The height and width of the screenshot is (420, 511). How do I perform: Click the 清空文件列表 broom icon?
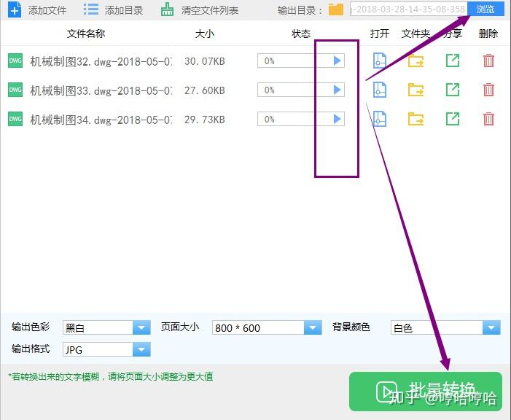[167, 9]
